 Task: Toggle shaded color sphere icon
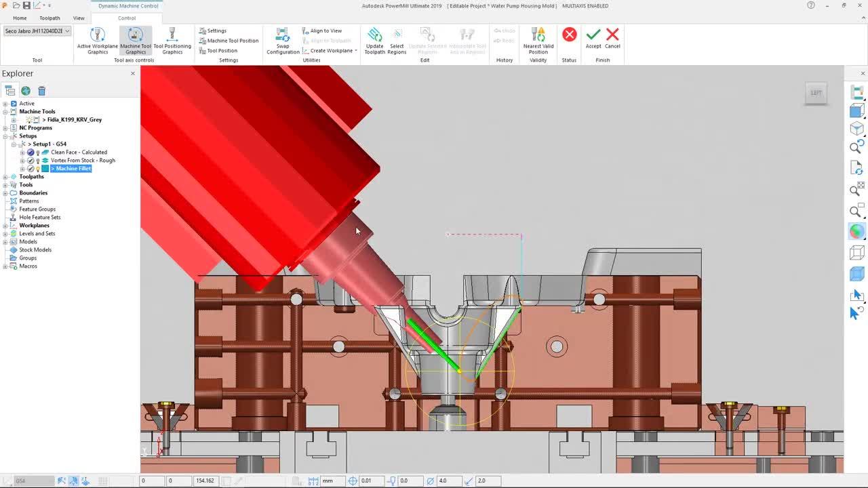[856, 231]
